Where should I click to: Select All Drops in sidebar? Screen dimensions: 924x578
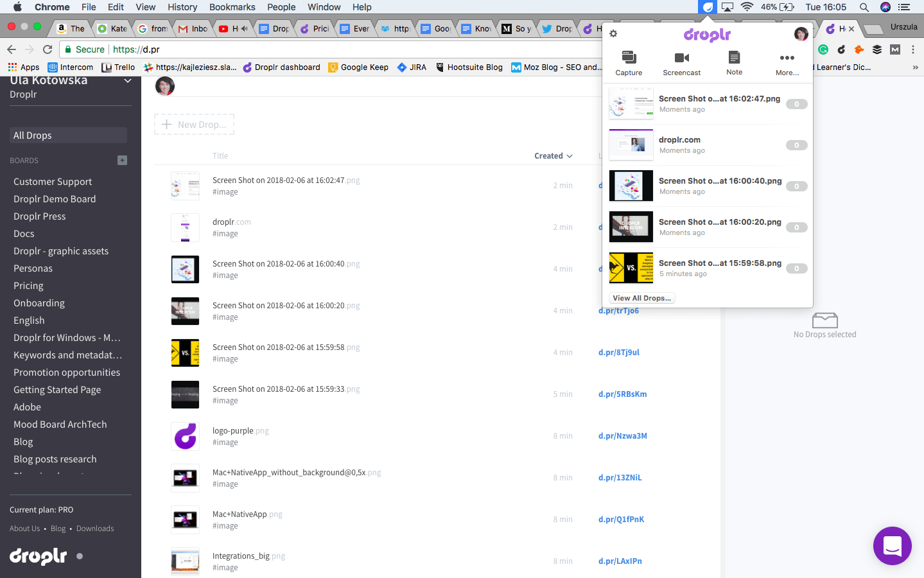(68, 136)
